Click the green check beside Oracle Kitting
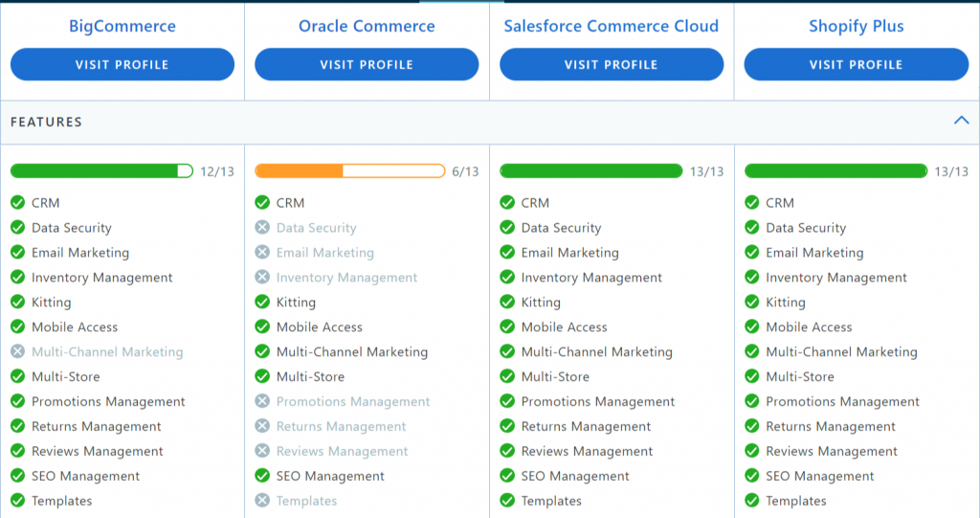 tap(262, 303)
